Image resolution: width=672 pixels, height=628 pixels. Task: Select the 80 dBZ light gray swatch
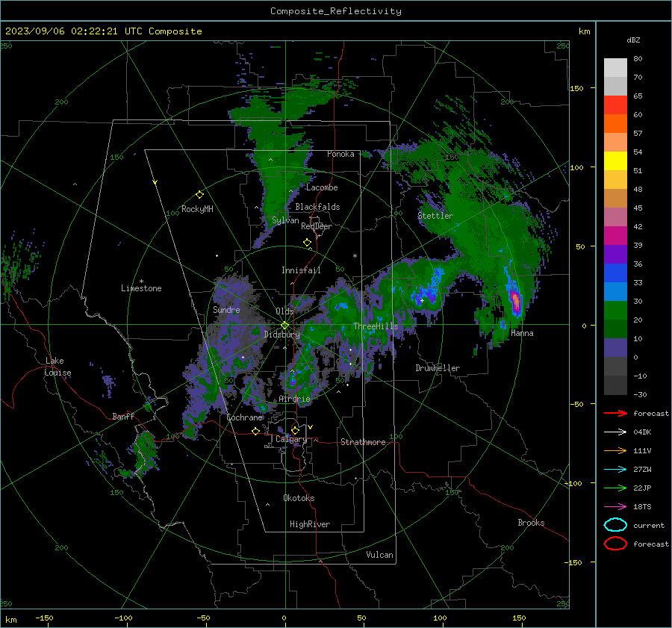615,67
